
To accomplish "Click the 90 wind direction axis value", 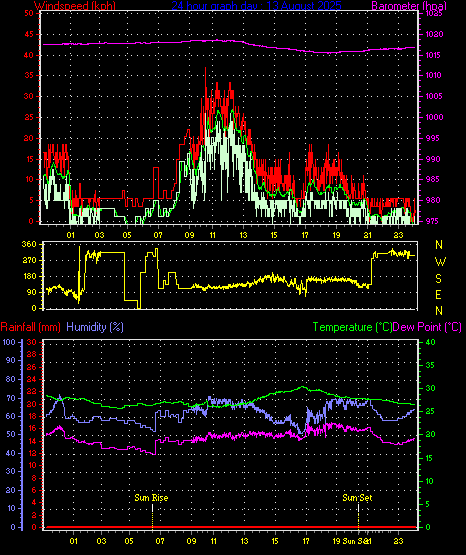I will point(31,292).
